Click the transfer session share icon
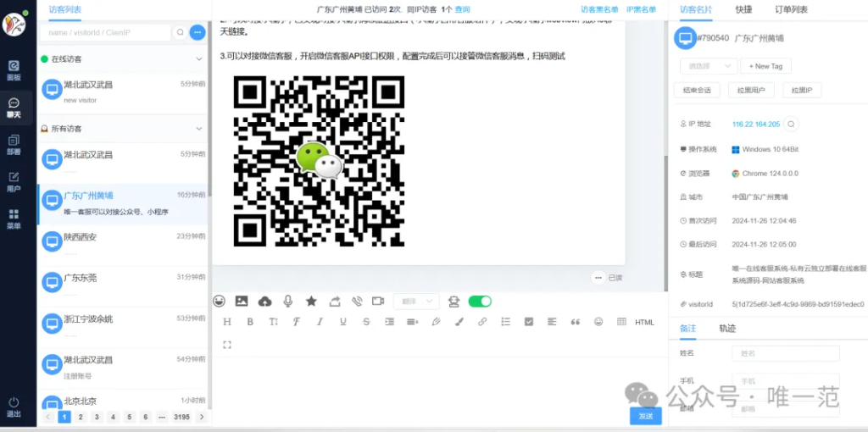Viewport: 868px width, 432px height. [334, 301]
